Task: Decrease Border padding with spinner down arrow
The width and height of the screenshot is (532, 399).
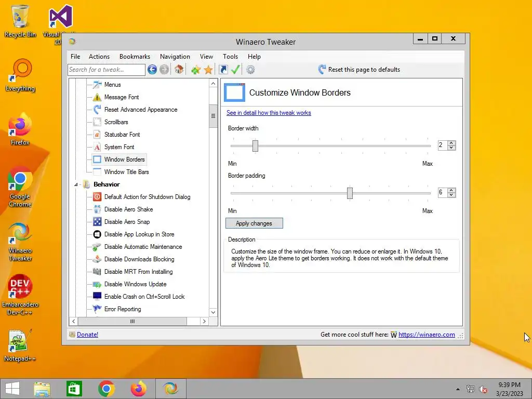Action: click(x=451, y=195)
